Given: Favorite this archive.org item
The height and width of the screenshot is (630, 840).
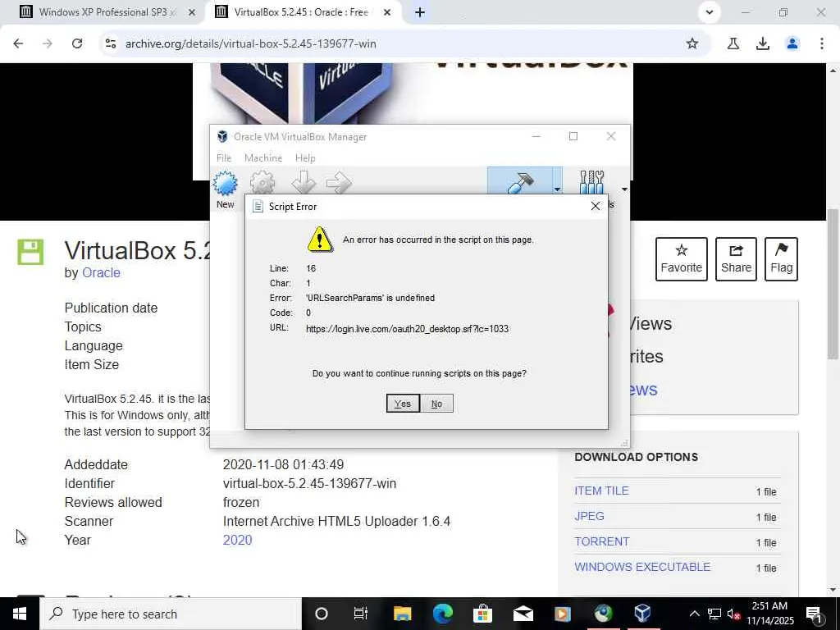Looking at the screenshot, I should 682,259.
